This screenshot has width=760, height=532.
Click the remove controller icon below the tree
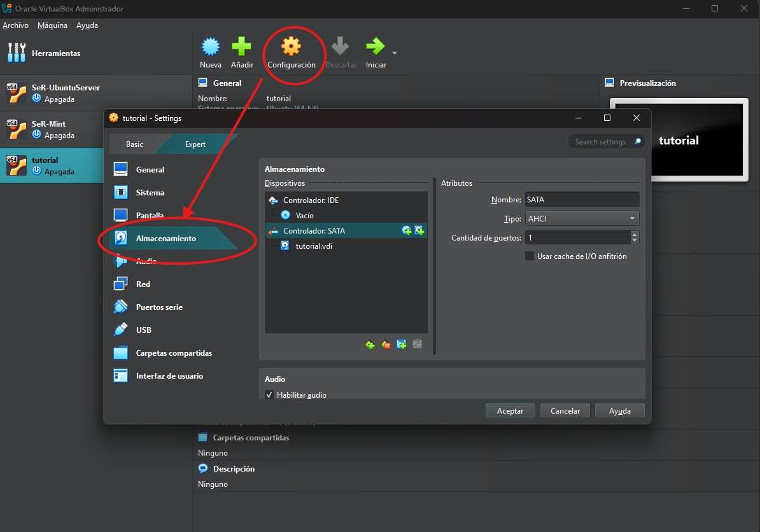pyautogui.click(x=386, y=344)
